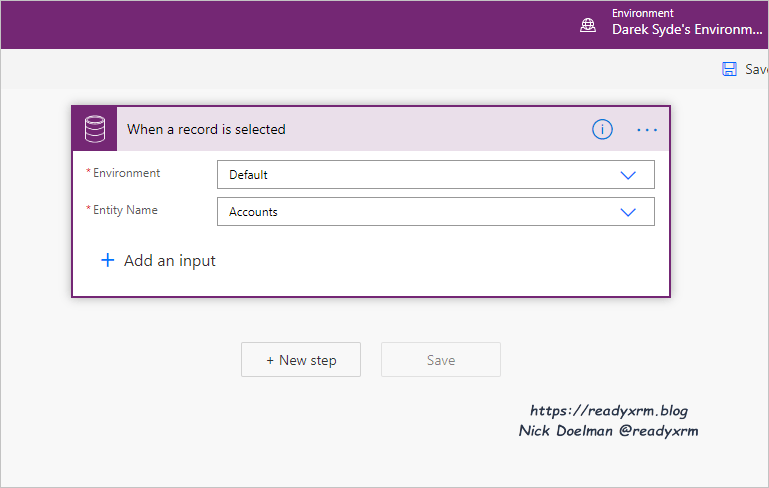
Task: Click the https://readyxrm.blog watermark text
Action: 608,411
